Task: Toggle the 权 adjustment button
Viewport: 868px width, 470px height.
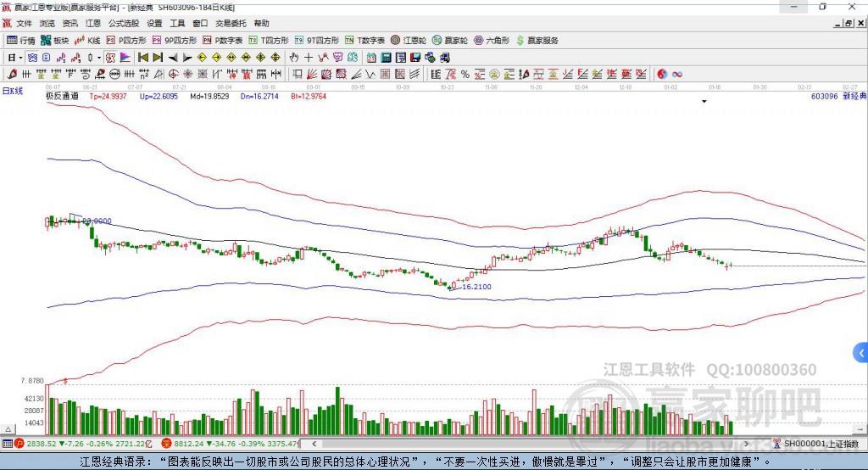Action: click(x=111, y=57)
